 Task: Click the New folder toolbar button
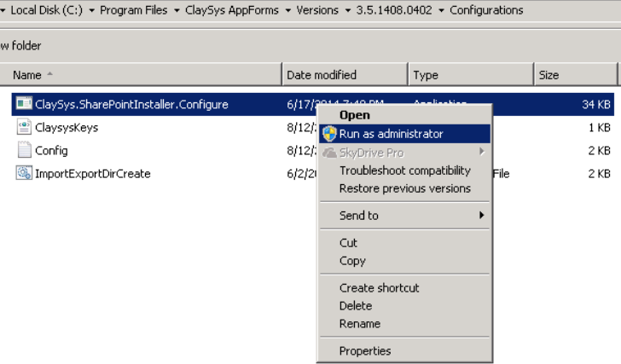20,45
